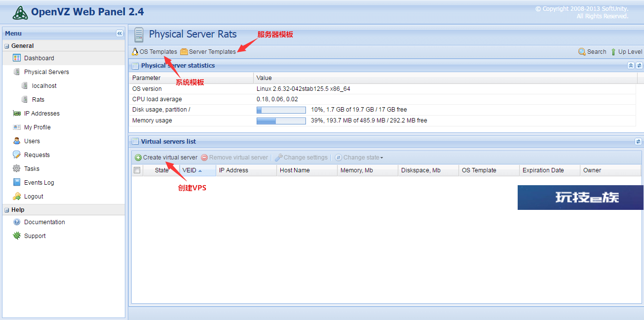Collapse the Physical server statistics panel
644x320 pixels.
[631, 65]
